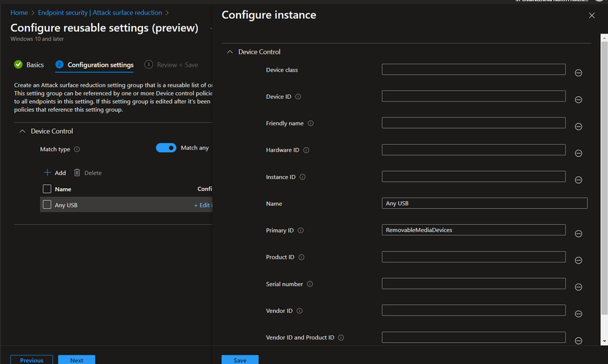Add a new device control entry
This screenshot has width=608, height=364.
point(55,172)
